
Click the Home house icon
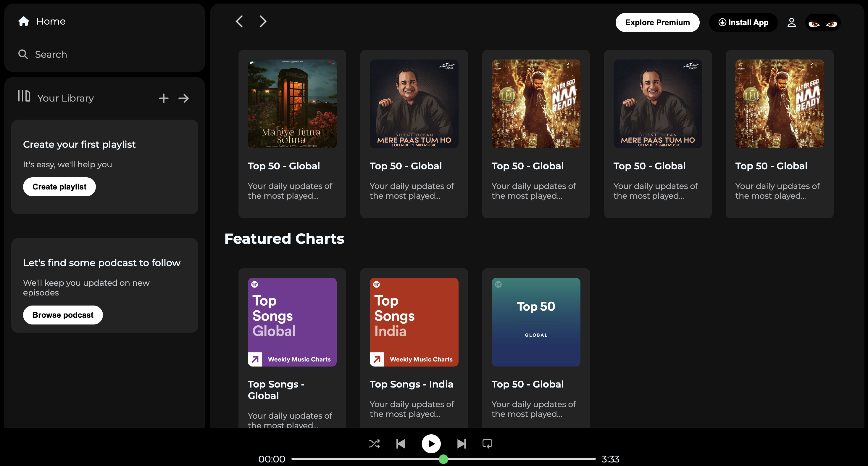24,21
